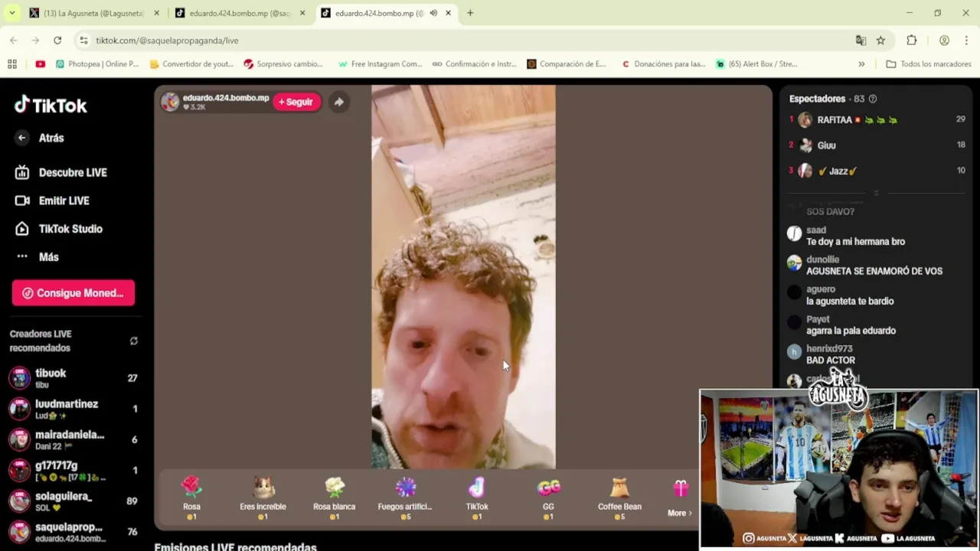Bookmark this page star
Viewport: 980px width, 551px height.
click(x=880, y=41)
